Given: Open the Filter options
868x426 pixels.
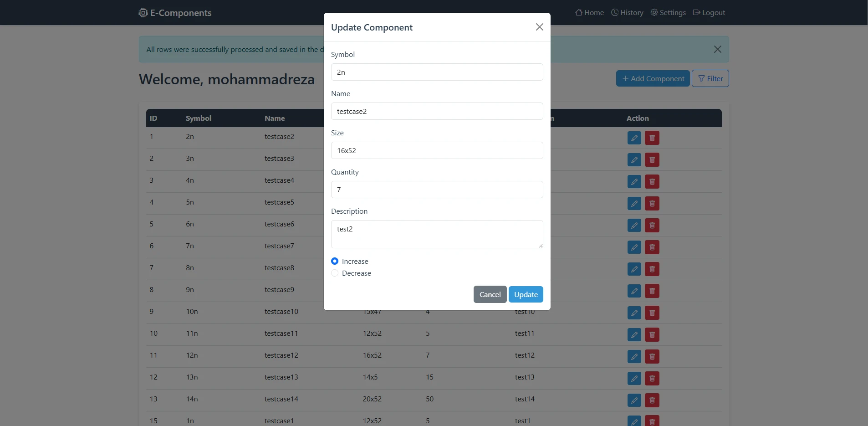Looking at the screenshot, I should point(710,78).
